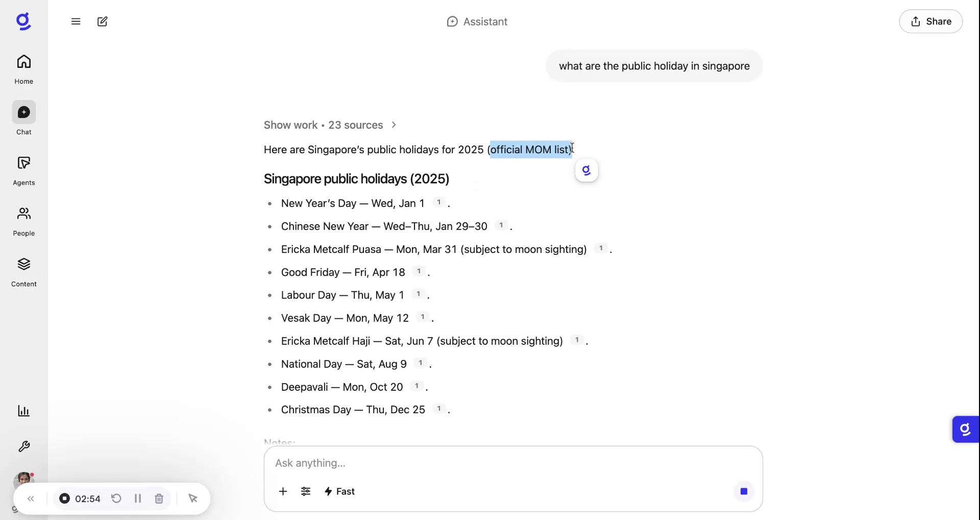Start a new chat with the compose icon
The height and width of the screenshot is (520, 980).
point(102,21)
